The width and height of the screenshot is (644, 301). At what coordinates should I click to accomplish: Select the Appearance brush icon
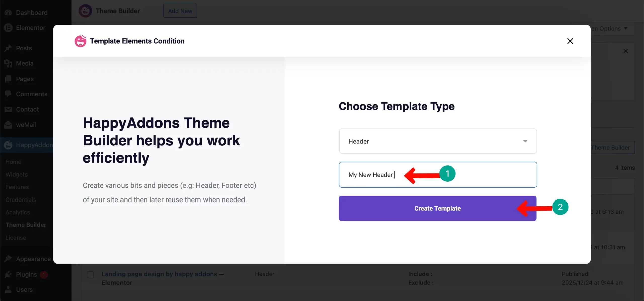8,259
